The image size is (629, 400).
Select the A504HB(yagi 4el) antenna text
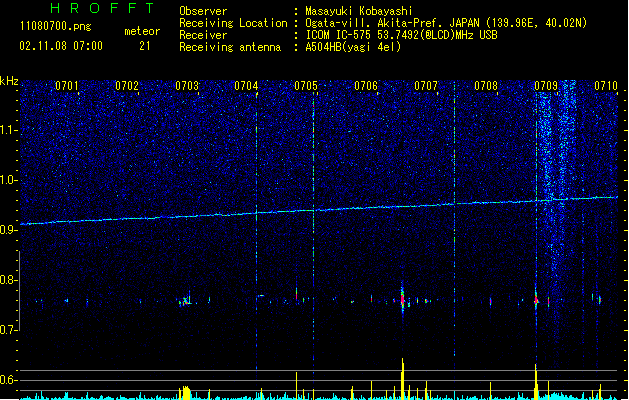click(x=353, y=47)
